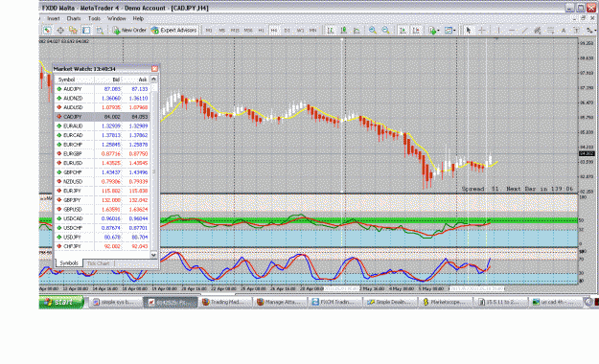Open the Templates dropdown
This screenshot has width=599, height=364.
[450, 31]
